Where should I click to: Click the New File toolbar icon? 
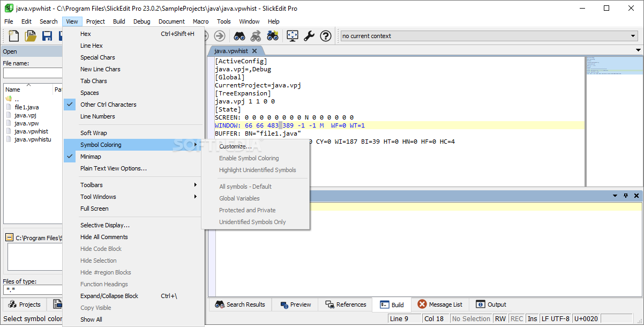[14, 36]
